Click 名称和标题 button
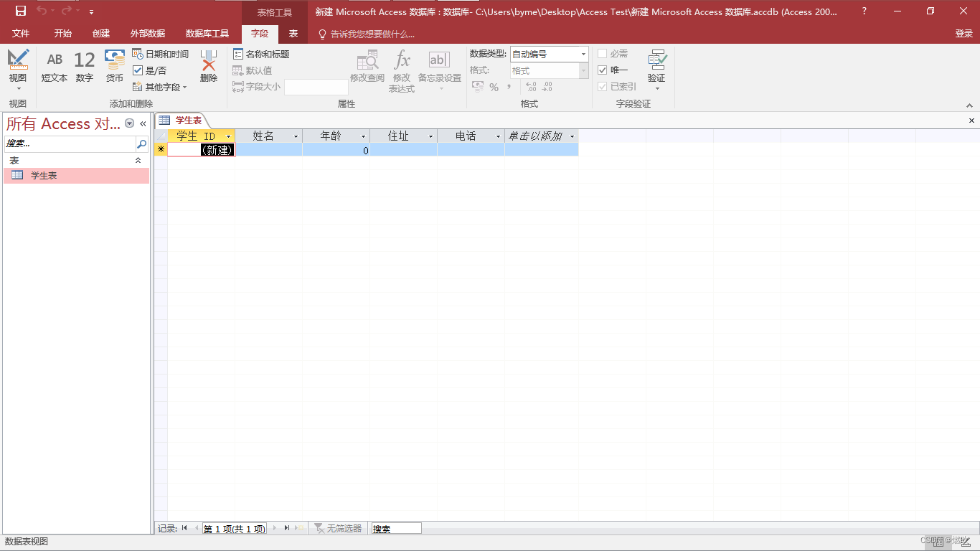980x551 pixels. coord(261,55)
